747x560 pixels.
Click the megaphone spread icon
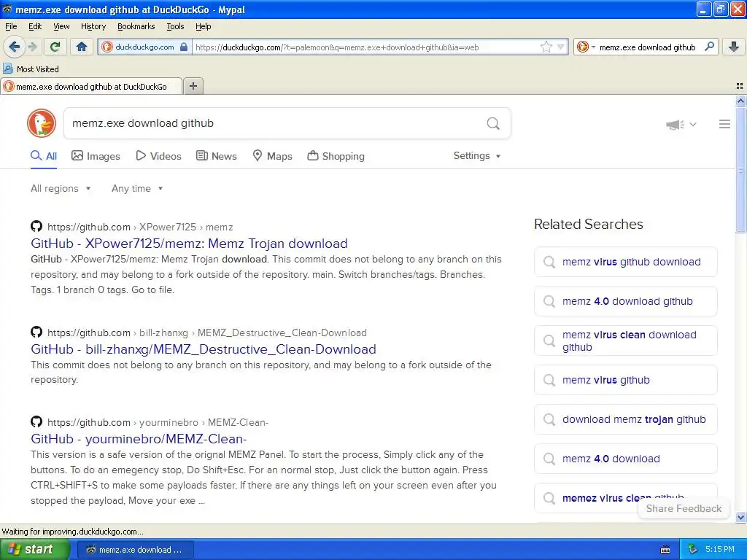(675, 125)
